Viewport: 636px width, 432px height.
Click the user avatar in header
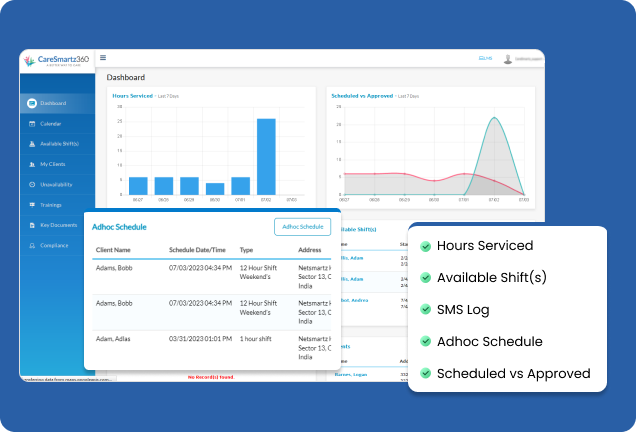(508, 59)
